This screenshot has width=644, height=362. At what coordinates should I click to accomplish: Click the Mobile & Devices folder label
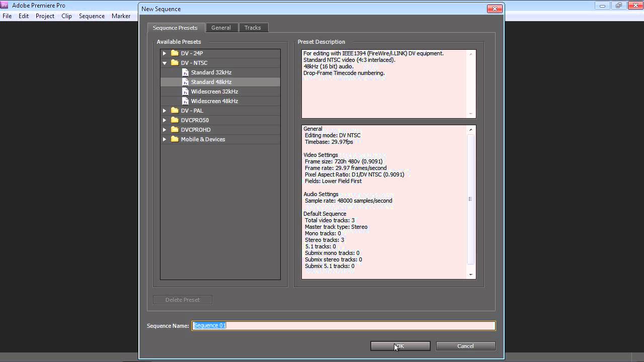coord(203,139)
